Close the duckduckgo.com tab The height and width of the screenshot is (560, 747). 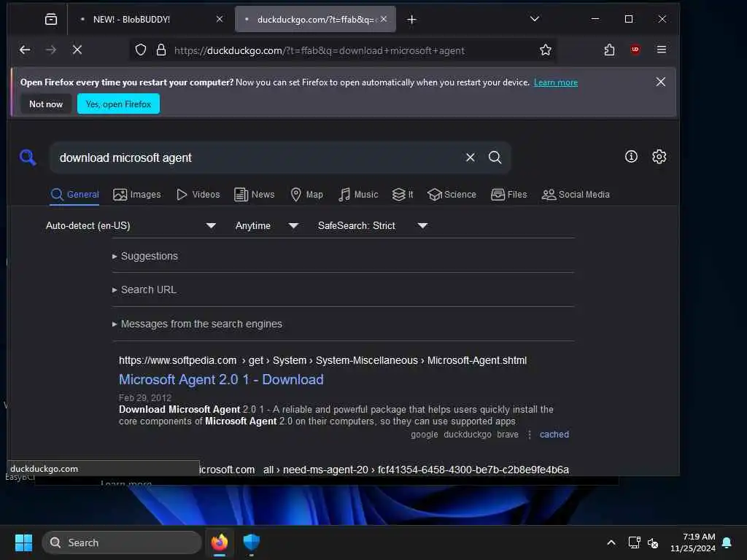tap(384, 19)
